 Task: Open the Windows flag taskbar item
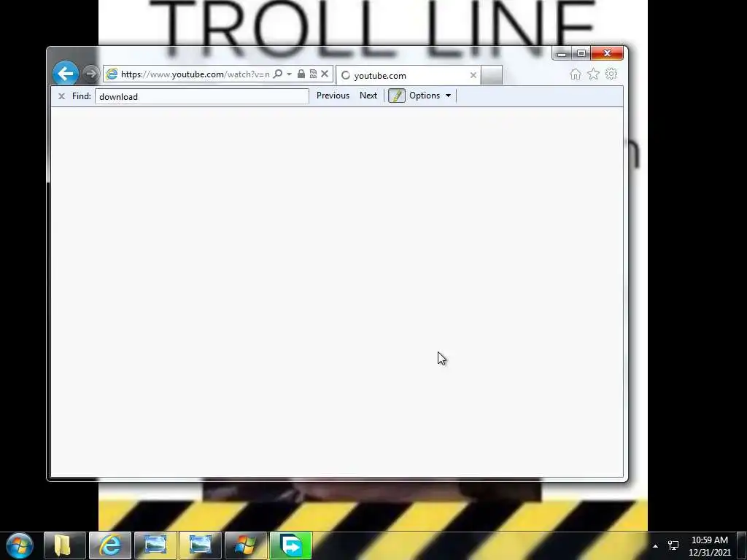[245, 545]
